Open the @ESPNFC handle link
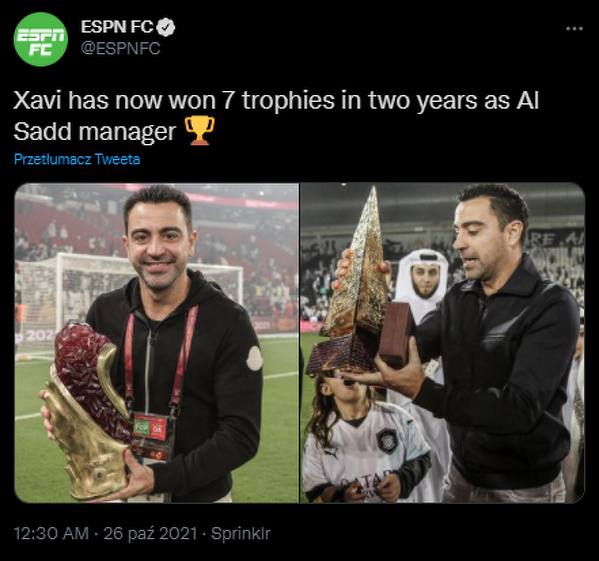 coord(120,49)
